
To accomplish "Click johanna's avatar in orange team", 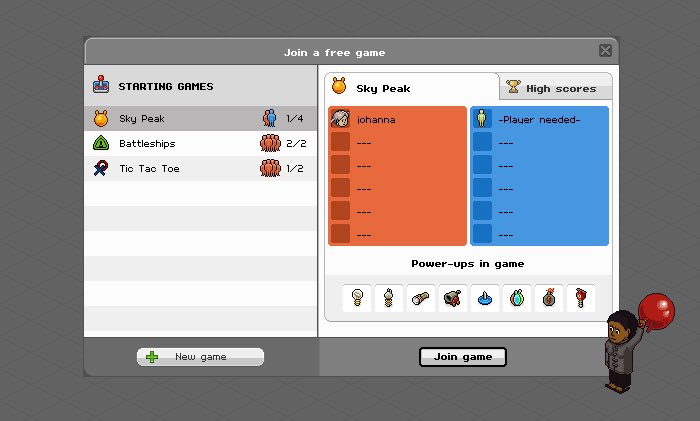I will (x=340, y=119).
